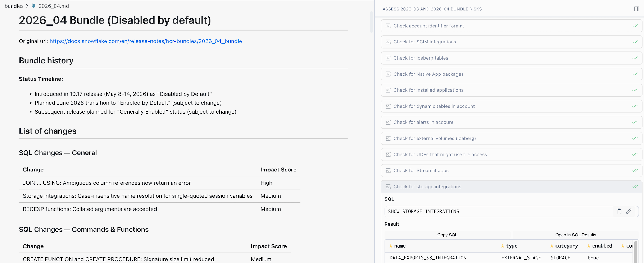This screenshot has height=263, width=644.
Task: Expand Check for UDFs that might use file access
Action: [x=511, y=155]
